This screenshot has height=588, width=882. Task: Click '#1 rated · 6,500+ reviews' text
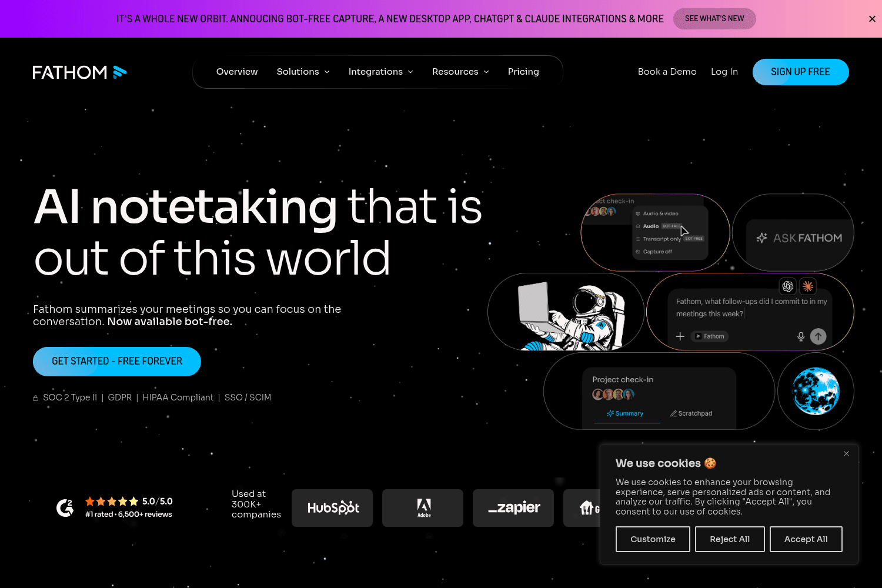(129, 514)
